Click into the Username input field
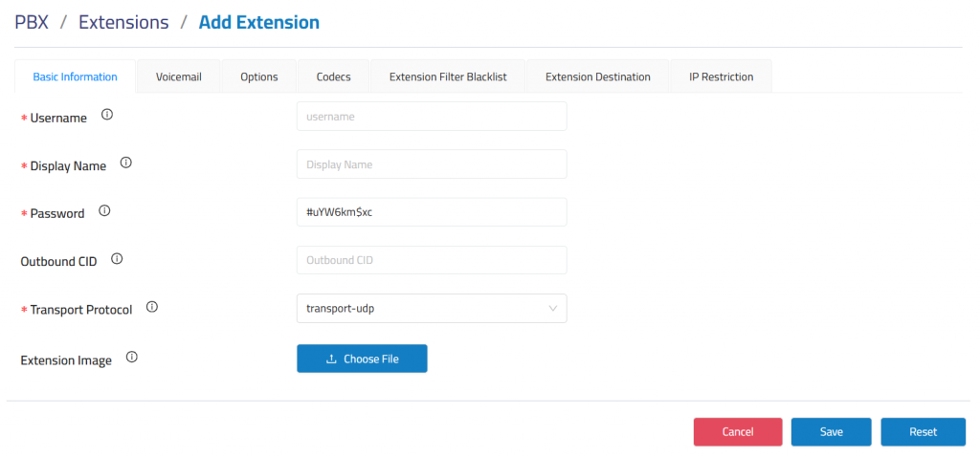Image resolution: width=980 pixels, height=457 pixels. 432,117
